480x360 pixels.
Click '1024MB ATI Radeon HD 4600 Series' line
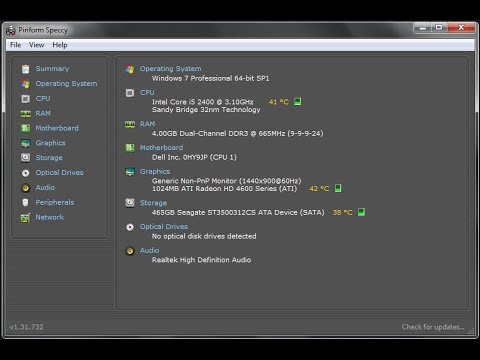pyautogui.click(x=224, y=189)
